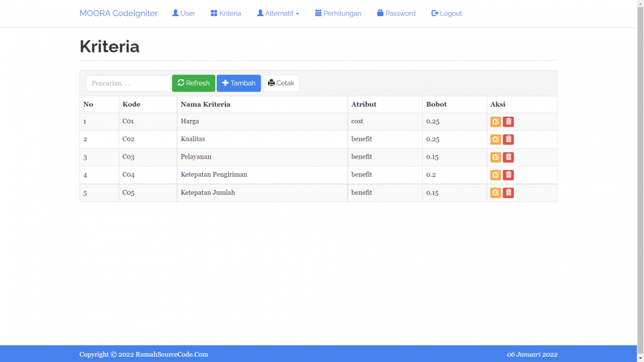Edit the Ketepatan Pengiriman row
The height and width of the screenshot is (362, 644).
coord(495,175)
